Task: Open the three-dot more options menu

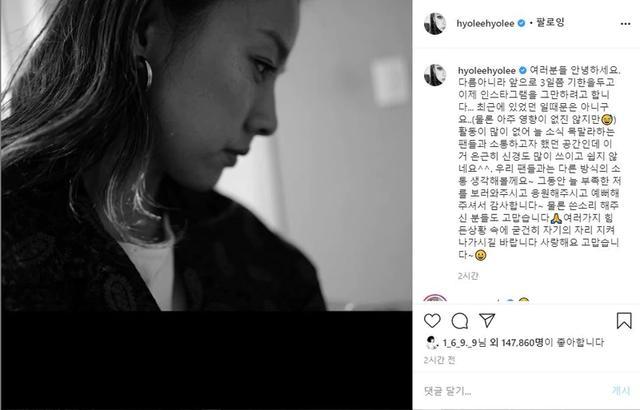Action: pos(625,24)
